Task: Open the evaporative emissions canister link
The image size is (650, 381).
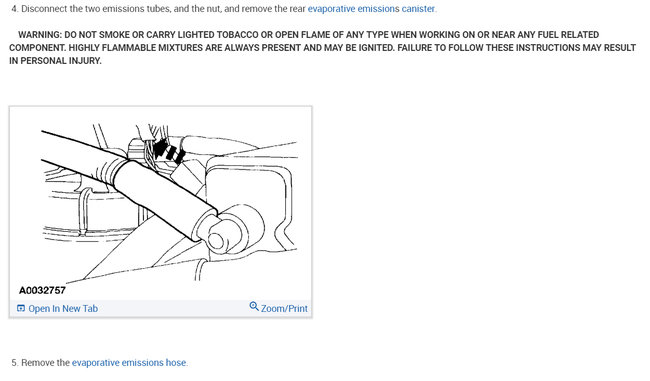Action: (371, 9)
